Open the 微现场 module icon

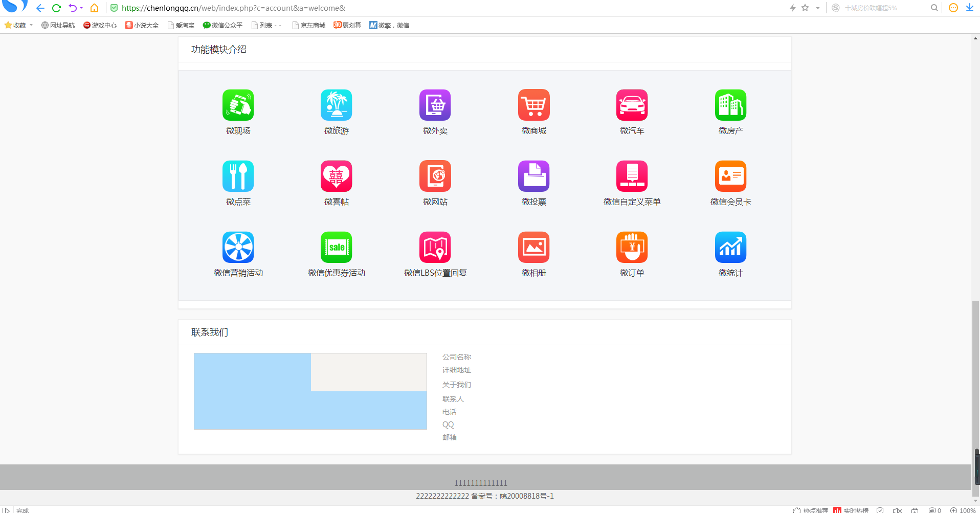tap(238, 105)
